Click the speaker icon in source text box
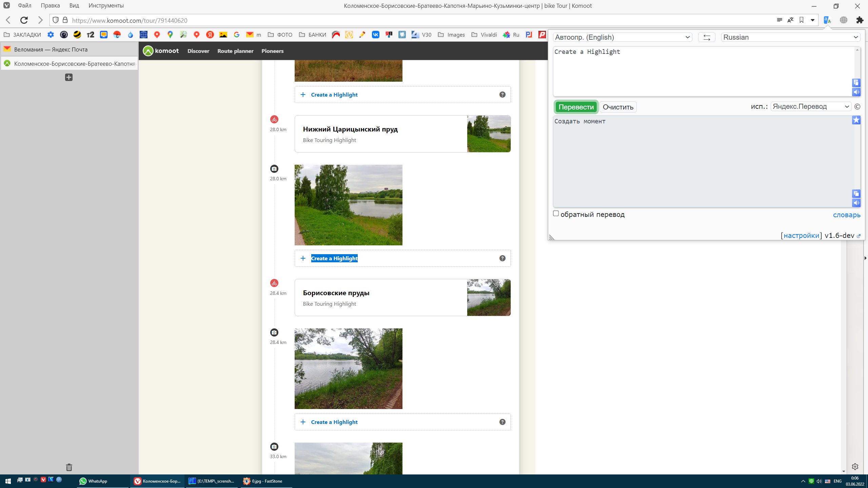The height and width of the screenshot is (488, 868). click(856, 92)
